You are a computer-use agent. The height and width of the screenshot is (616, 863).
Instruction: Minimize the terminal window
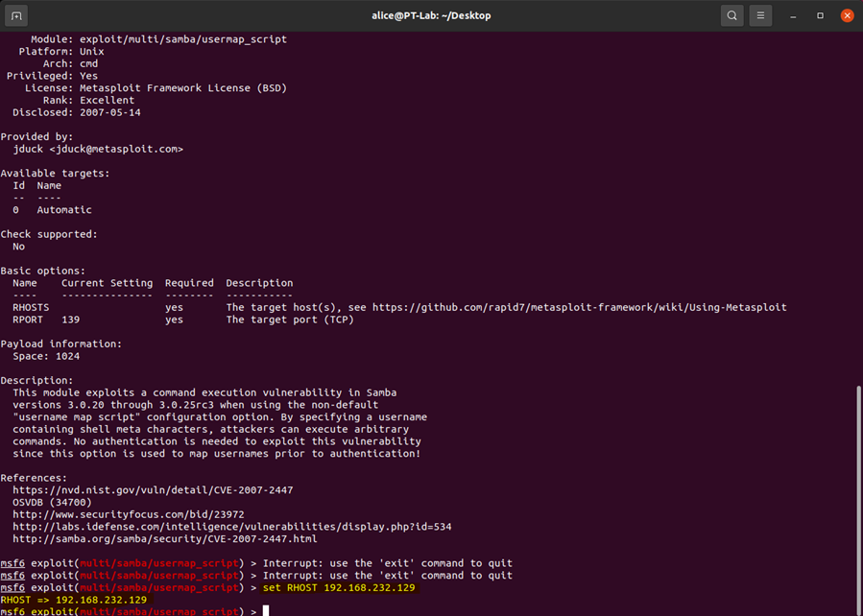[x=793, y=16]
